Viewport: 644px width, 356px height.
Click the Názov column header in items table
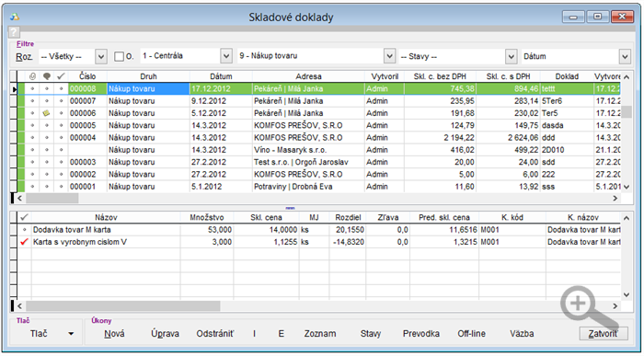pos(106,218)
